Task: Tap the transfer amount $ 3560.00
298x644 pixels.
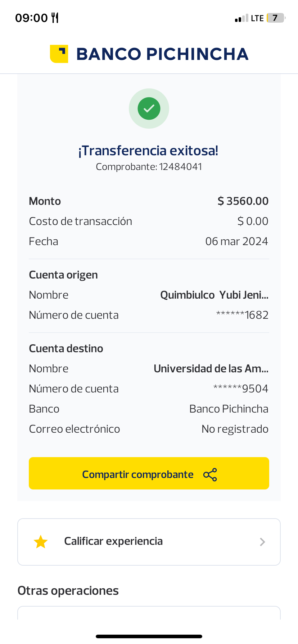Action: (243, 201)
